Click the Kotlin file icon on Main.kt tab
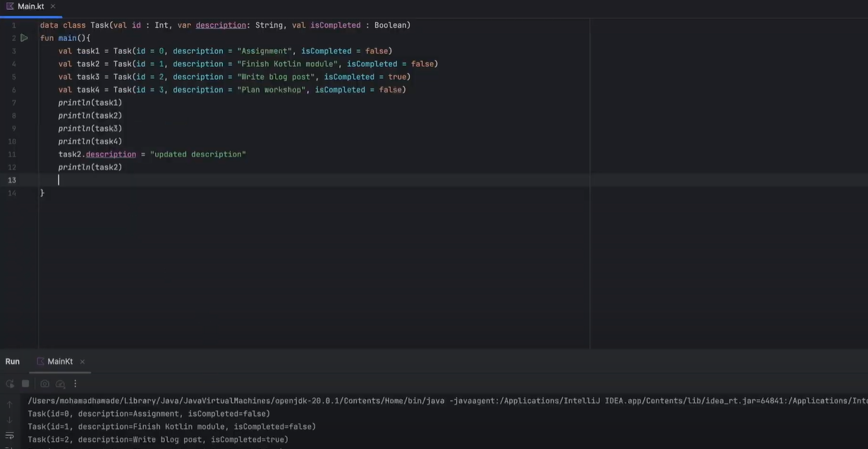868x449 pixels. [10, 6]
